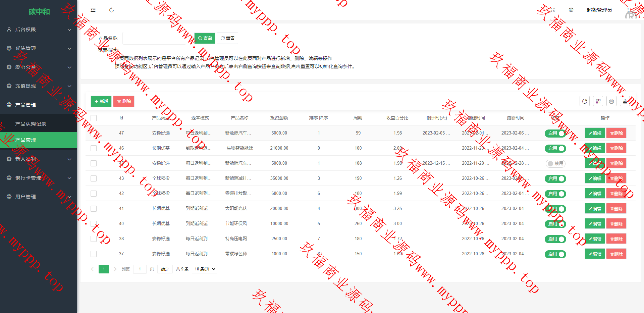Click the refresh icon in the top header
Image resolution: width=644 pixels, height=313 pixels.
[x=111, y=10]
